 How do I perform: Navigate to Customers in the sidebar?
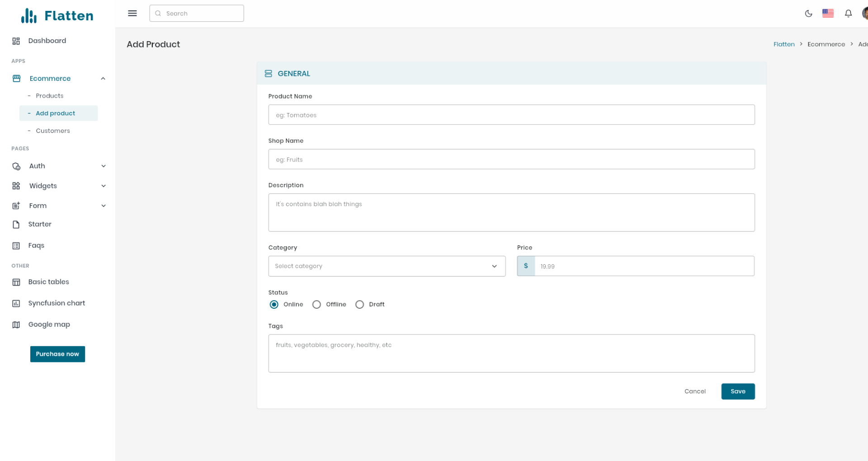pos(52,131)
